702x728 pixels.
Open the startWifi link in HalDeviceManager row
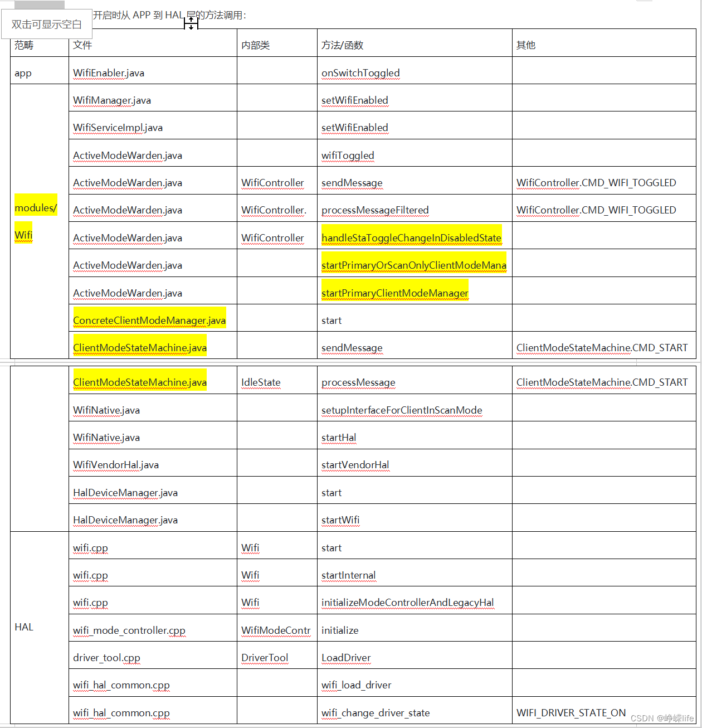tap(340, 520)
